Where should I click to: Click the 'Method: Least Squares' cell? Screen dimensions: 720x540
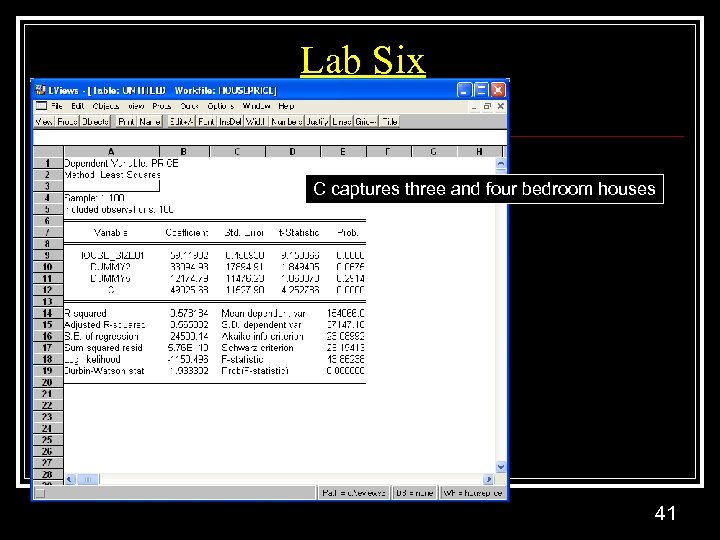(x=112, y=175)
